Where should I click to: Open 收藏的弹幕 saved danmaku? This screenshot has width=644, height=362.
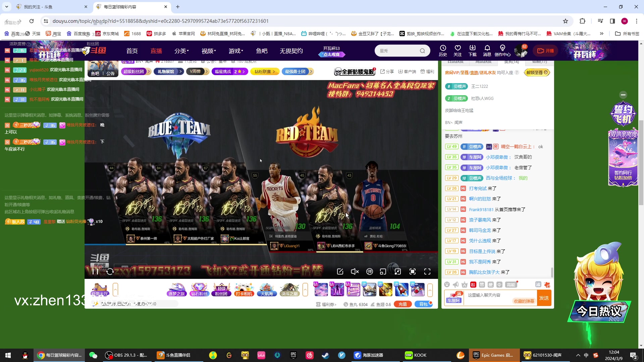click(x=524, y=301)
